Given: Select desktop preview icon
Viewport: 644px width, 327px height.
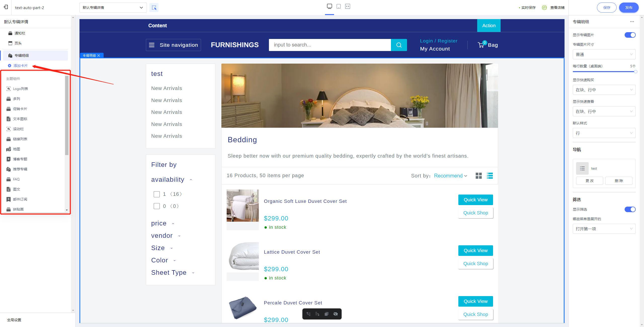Looking at the screenshot, I should pos(330,7).
